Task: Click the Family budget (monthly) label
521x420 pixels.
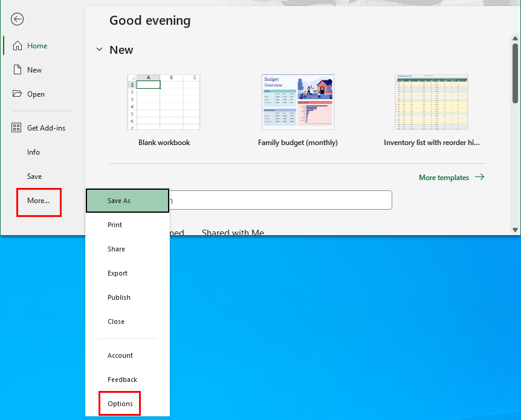Action: (298, 143)
